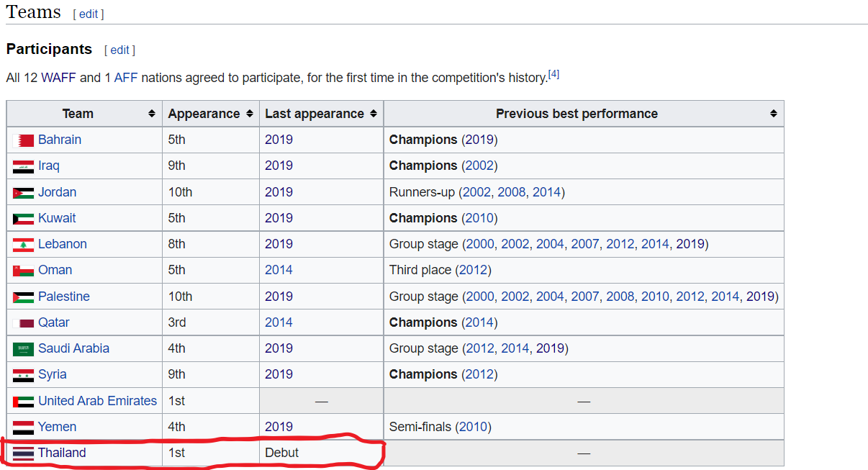The width and height of the screenshot is (868, 470).
Task: Click the Palestine flag icon
Action: [23, 297]
